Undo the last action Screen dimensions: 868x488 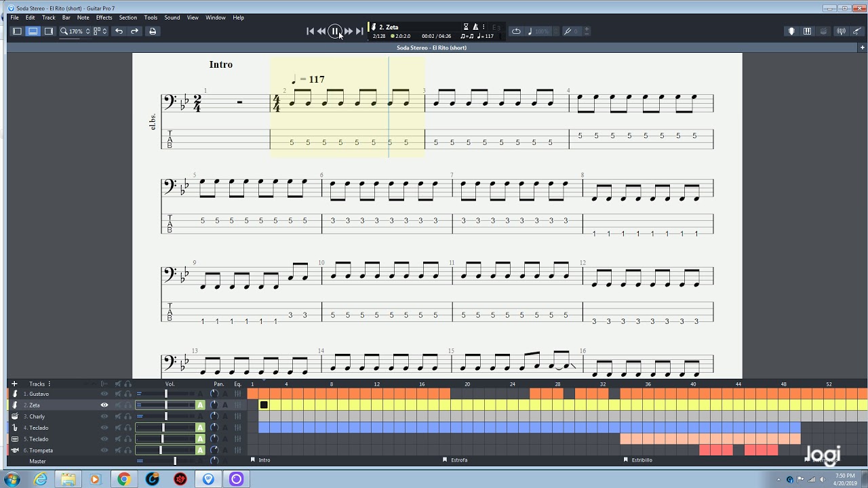pyautogui.click(x=119, y=31)
